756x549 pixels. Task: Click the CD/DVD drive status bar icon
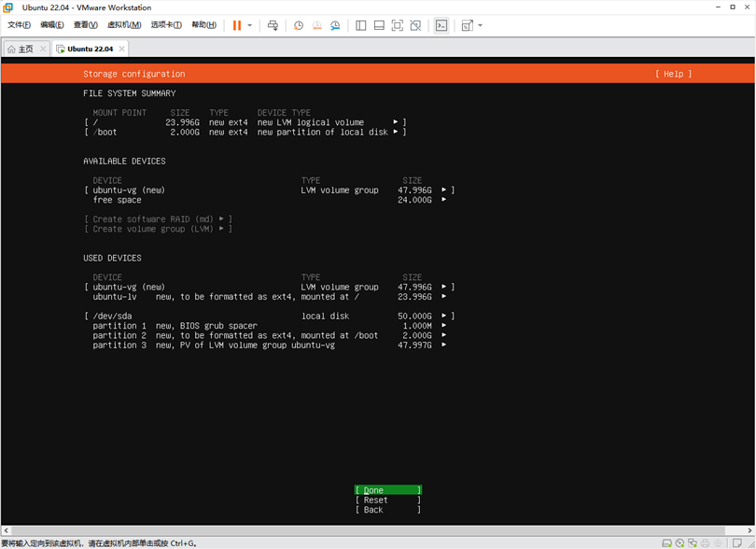(x=679, y=543)
